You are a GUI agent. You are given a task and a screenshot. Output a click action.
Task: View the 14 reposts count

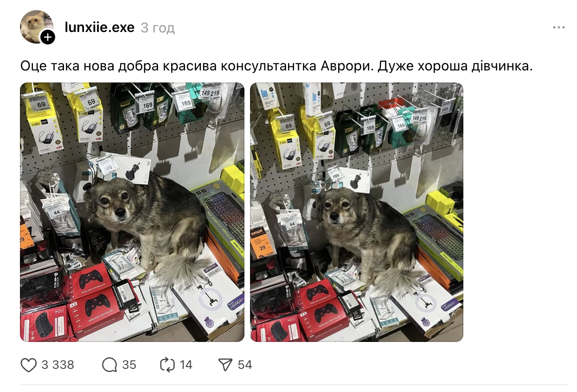point(186,365)
